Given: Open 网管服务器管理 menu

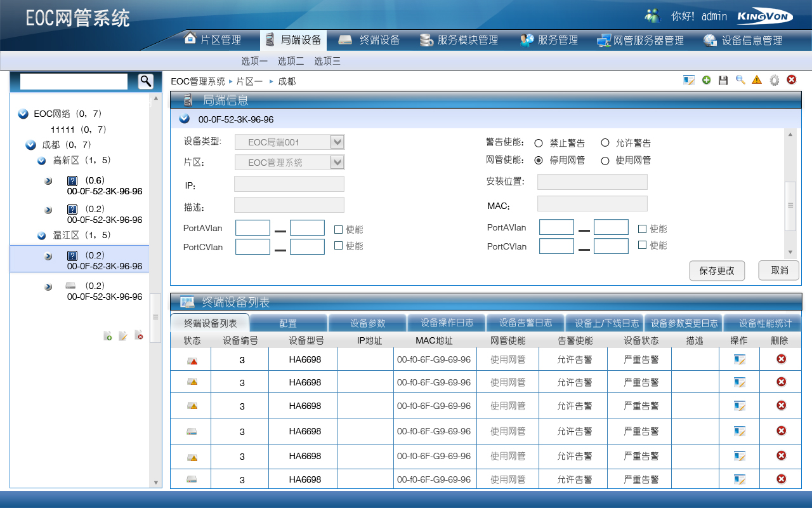Looking at the screenshot, I should coord(640,40).
